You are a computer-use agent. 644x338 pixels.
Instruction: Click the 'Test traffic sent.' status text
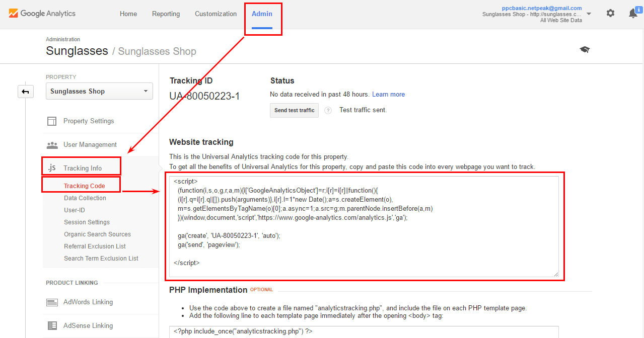[x=363, y=110]
